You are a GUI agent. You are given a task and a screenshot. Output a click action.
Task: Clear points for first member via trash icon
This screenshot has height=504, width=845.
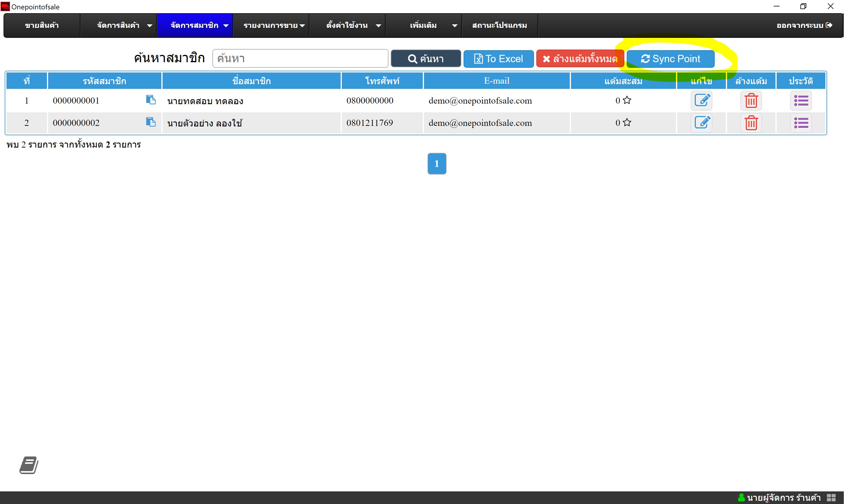[x=751, y=101]
